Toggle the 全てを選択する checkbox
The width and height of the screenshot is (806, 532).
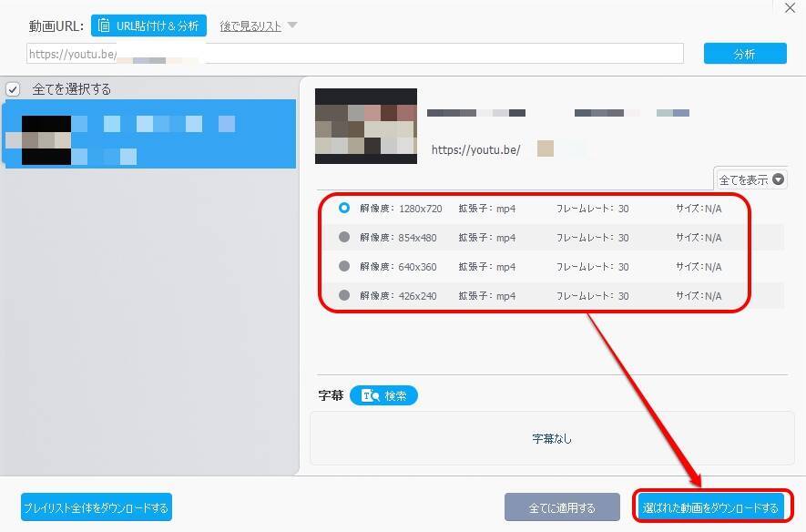(13, 89)
